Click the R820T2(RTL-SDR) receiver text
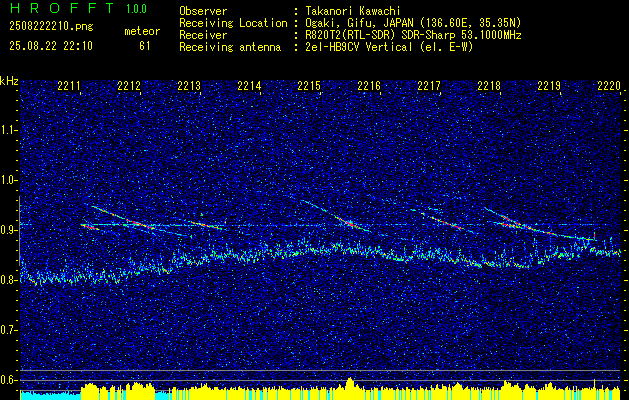This screenshot has height=400, width=629. [x=413, y=35]
